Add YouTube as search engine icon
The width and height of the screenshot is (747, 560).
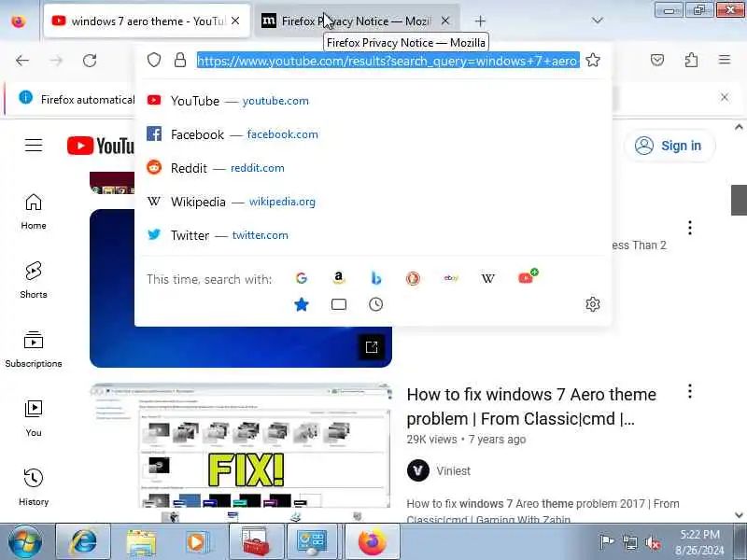(x=528, y=276)
